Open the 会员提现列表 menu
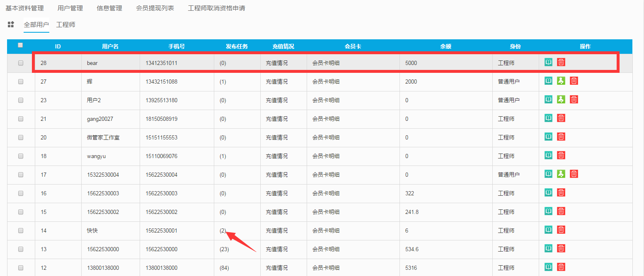Viewport: 644px width, 276px height. [x=155, y=8]
